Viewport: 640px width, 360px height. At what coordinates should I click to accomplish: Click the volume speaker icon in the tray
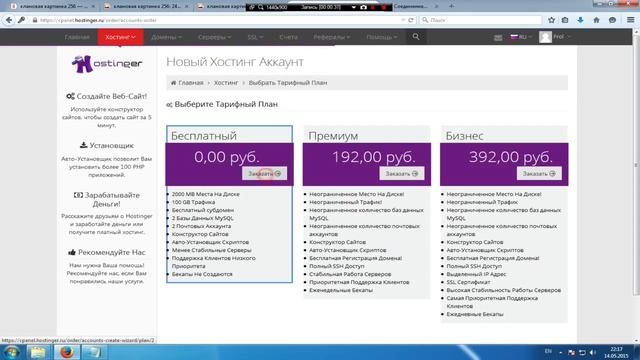click(593, 352)
